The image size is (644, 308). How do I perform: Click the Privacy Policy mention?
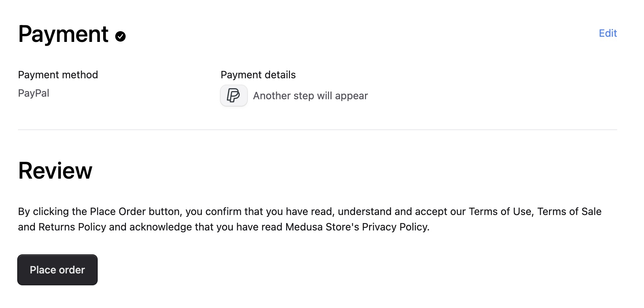pyautogui.click(x=394, y=227)
